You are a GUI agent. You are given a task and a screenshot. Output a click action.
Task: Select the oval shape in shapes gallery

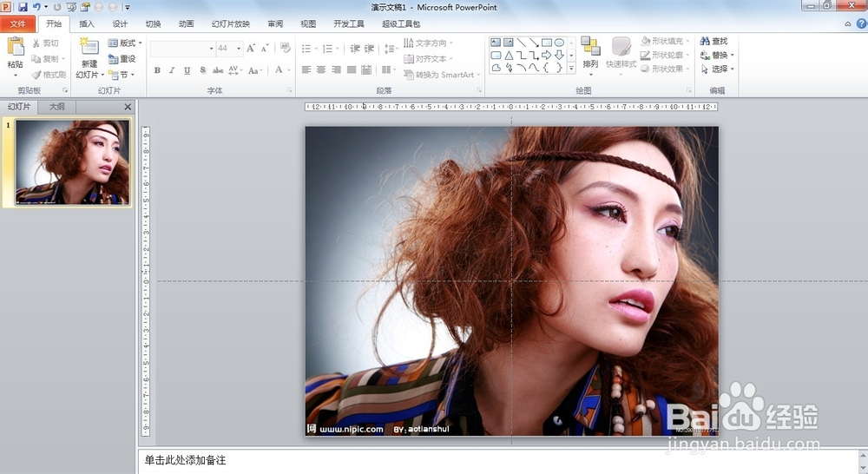coord(560,42)
